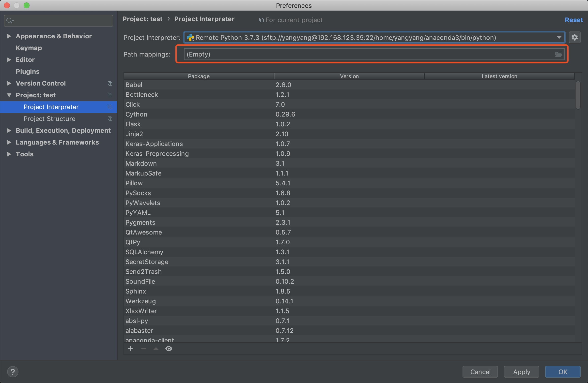Select the Keymap settings item

coord(29,48)
